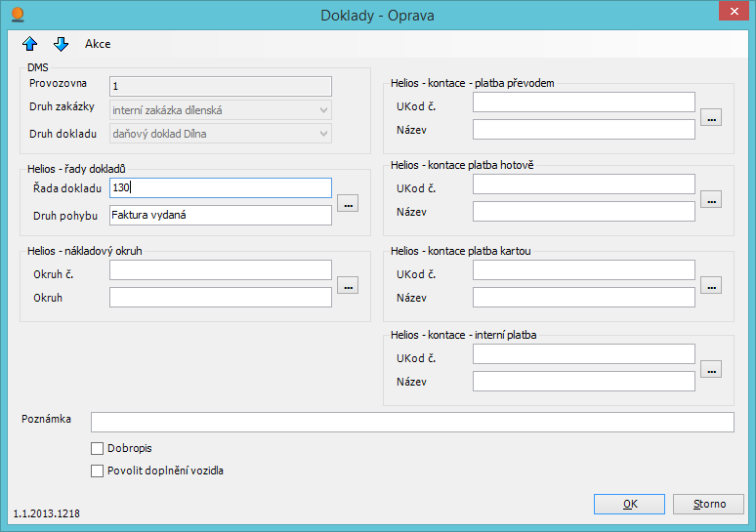Image resolution: width=756 pixels, height=532 pixels.
Task: Focus the Řada dokladu field
Action: [221, 187]
